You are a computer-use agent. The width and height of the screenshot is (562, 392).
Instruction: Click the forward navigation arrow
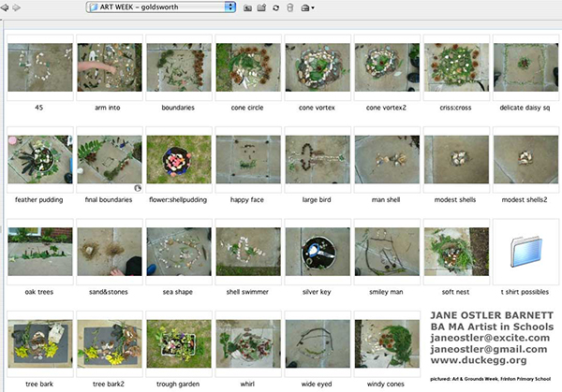pyautogui.click(x=18, y=7)
